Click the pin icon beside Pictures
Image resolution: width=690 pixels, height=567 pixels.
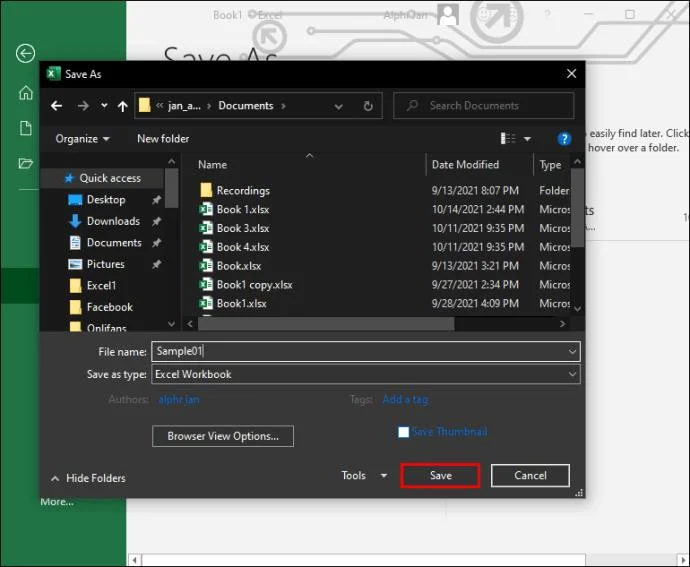tap(156, 265)
